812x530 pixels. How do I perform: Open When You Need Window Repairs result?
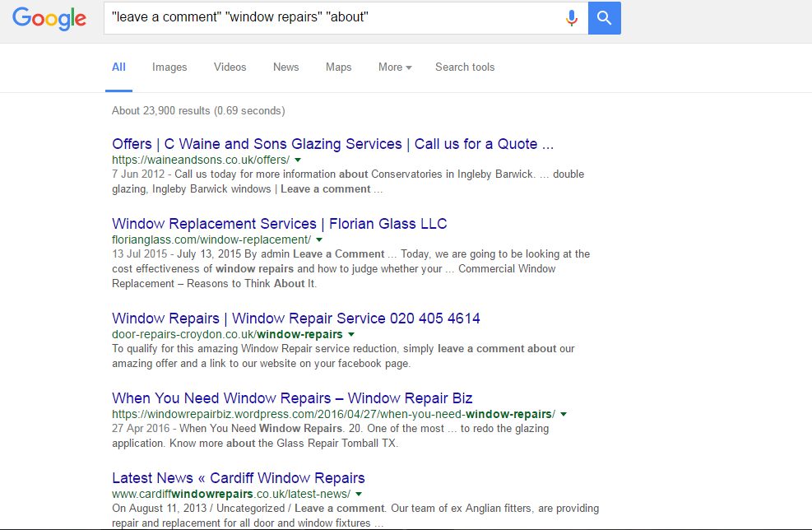[x=292, y=399]
